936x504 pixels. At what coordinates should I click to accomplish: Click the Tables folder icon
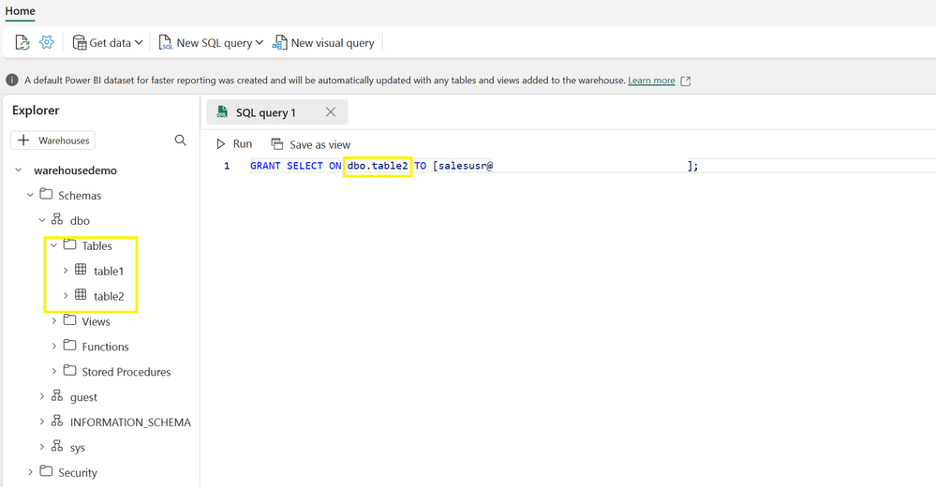coord(70,245)
